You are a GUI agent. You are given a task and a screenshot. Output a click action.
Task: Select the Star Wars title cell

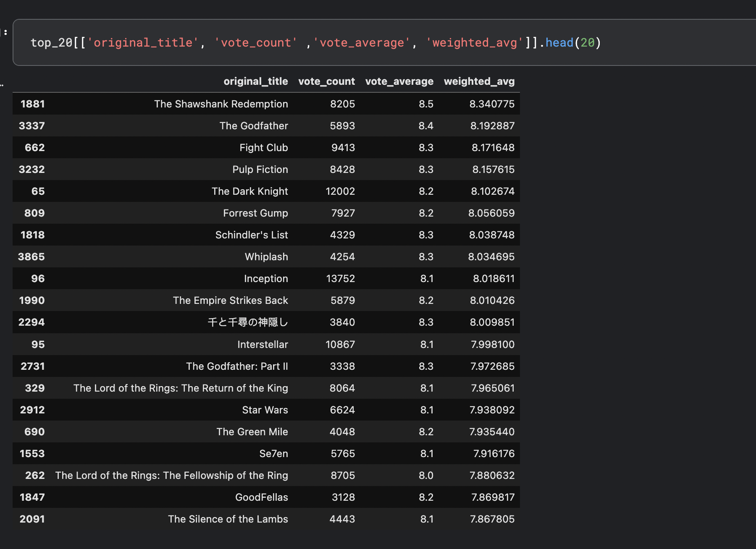(265, 410)
